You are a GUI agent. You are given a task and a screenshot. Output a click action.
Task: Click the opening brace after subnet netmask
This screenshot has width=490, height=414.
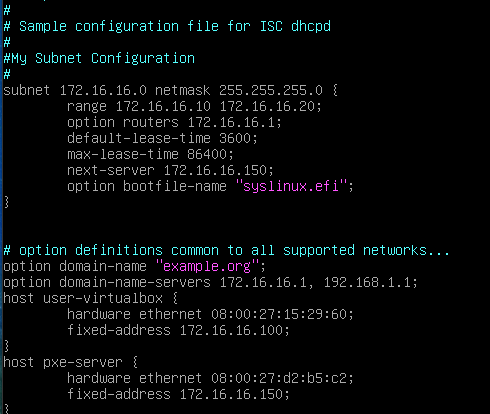click(335, 90)
